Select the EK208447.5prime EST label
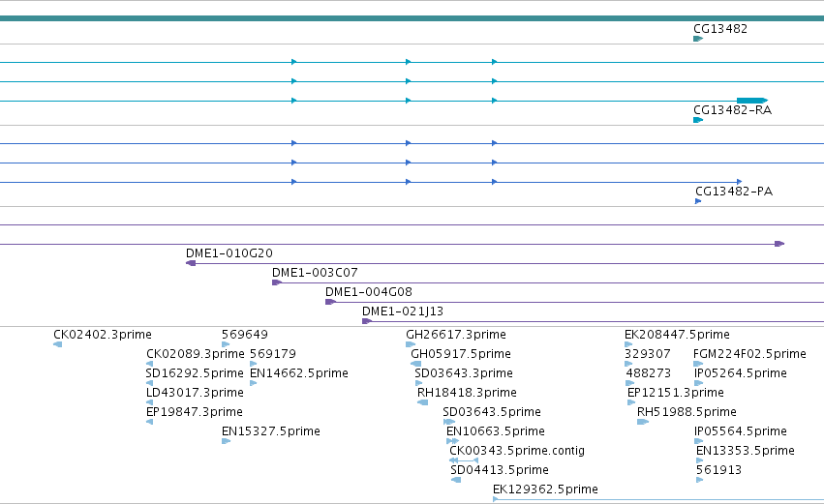 677,335
